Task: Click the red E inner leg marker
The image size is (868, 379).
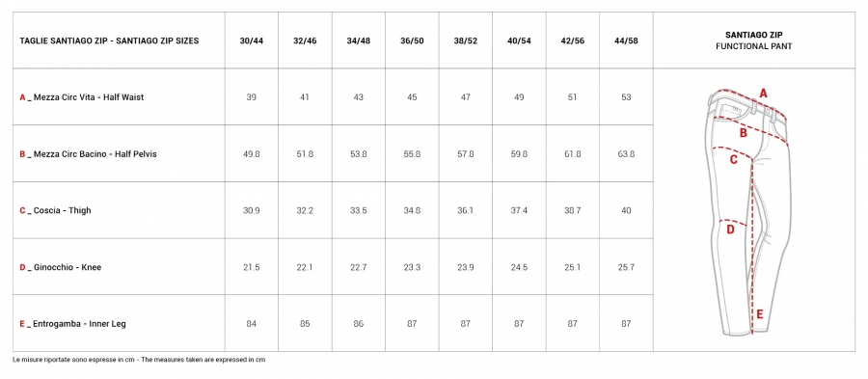Action: 760,314
